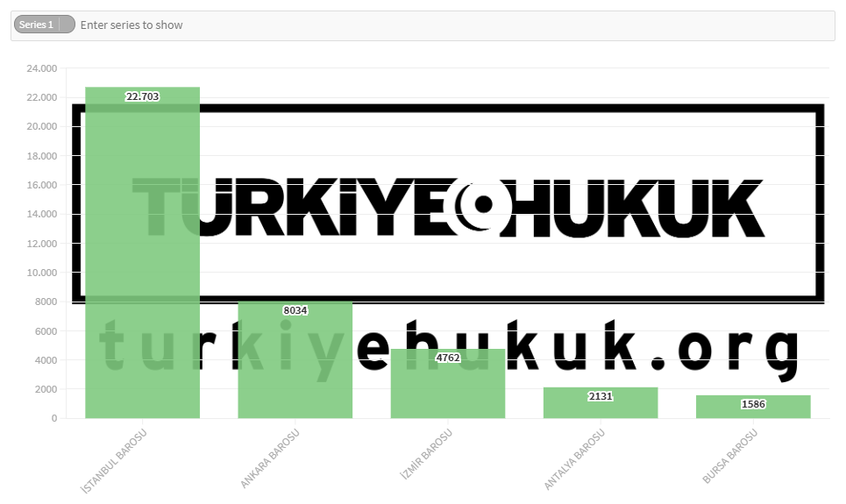Image resolution: width=846 pixels, height=504 pixels.
Task: Click the 10.000 y-axis tick label
Action: coord(41,273)
